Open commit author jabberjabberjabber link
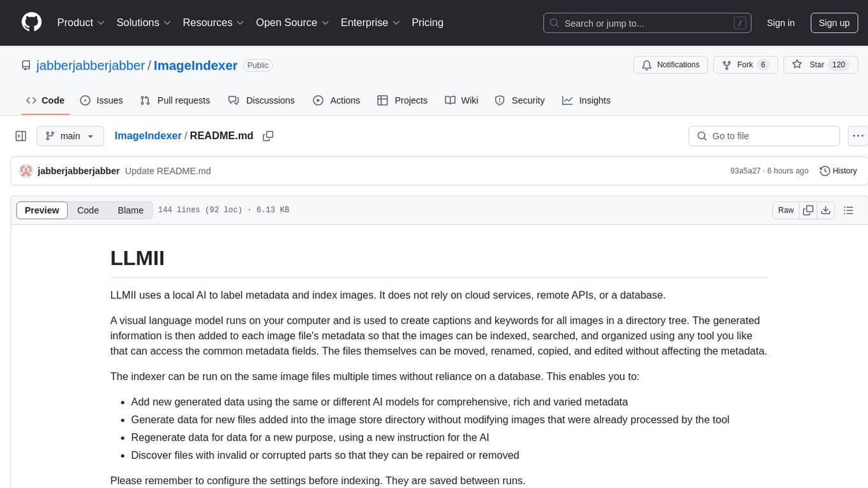 [x=79, y=171]
